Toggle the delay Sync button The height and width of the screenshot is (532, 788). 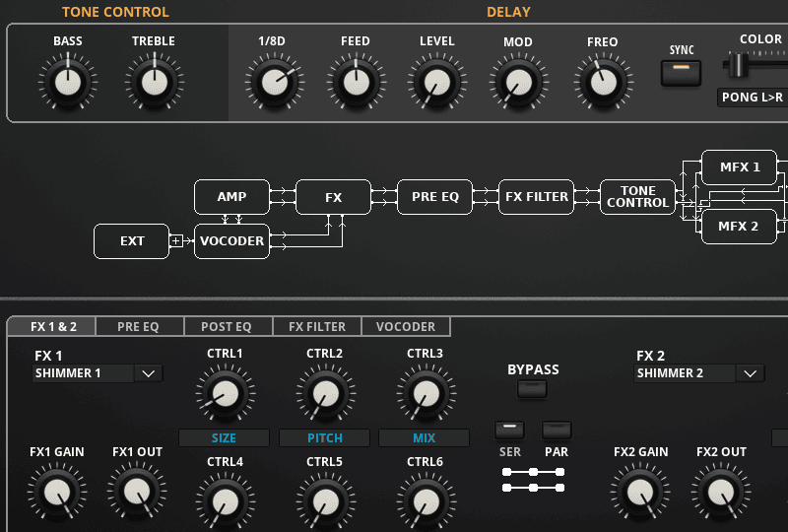click(681, 72)
